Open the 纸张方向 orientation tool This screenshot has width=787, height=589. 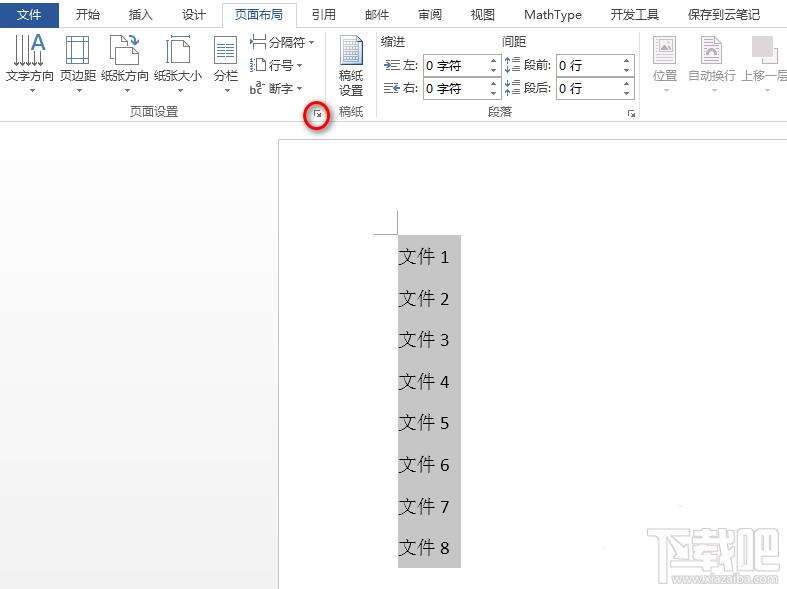click(x=125, y=63)
